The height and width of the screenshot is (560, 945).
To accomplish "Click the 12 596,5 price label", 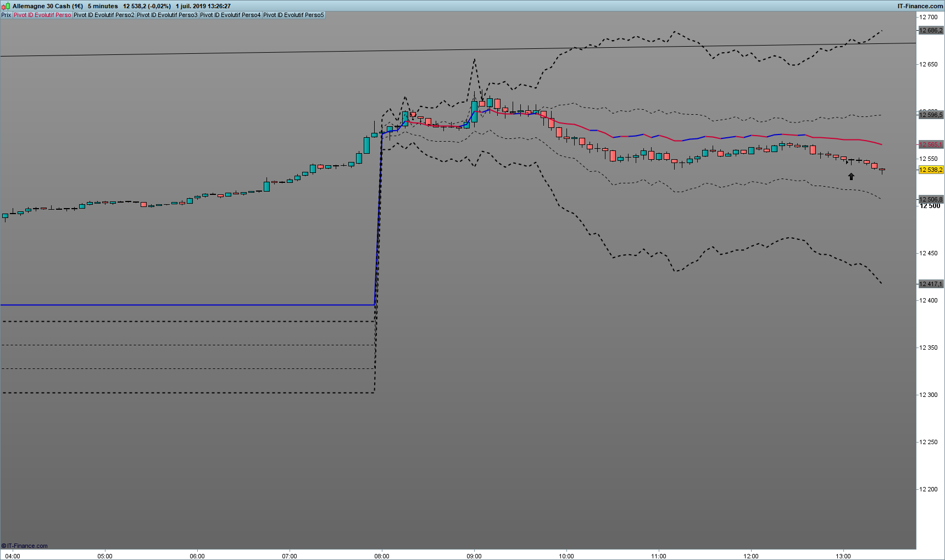I will 931,115.
